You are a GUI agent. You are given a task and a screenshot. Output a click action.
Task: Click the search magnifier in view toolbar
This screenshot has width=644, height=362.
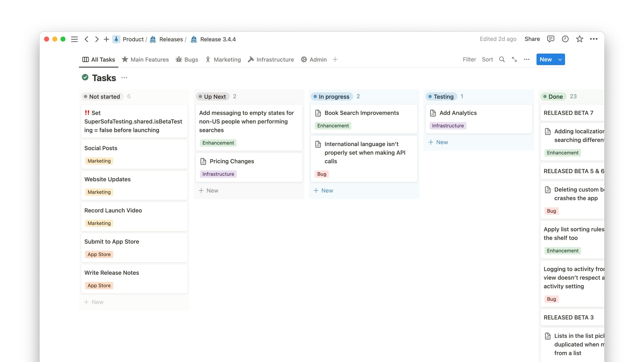pos(502,60)
